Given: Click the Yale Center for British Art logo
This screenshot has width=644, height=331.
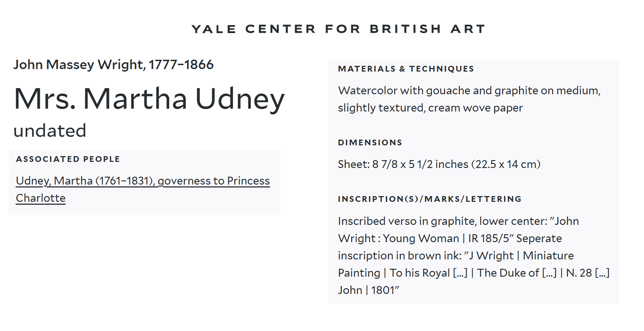Looking at the screenshot, I should pyautogui.click(x=339, y=29).
